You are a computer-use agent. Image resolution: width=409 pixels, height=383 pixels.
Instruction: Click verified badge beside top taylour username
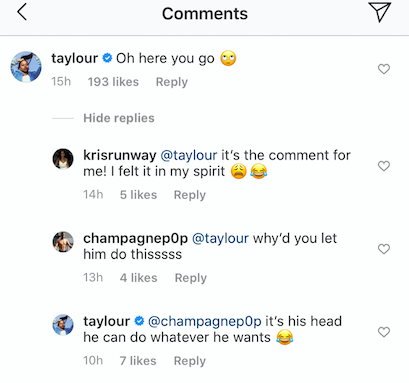pyautogui.click(x=107, y=58)
